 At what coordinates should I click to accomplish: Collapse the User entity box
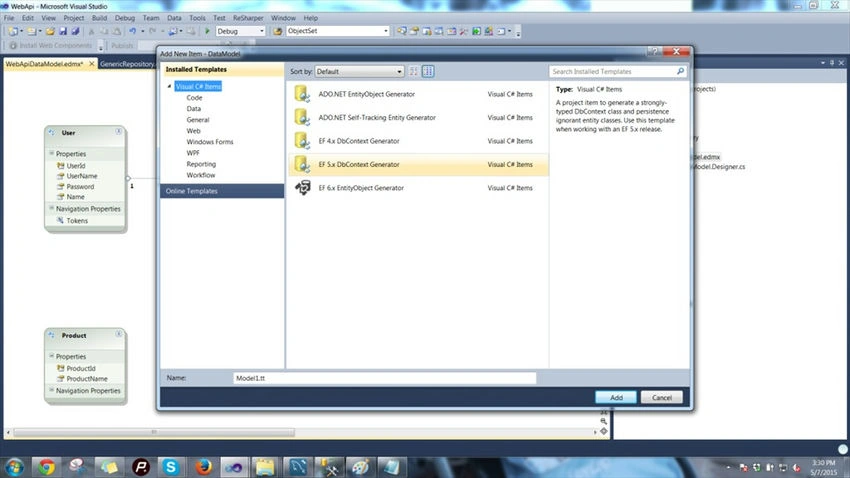pyautogui.click(x=118, y=132)
